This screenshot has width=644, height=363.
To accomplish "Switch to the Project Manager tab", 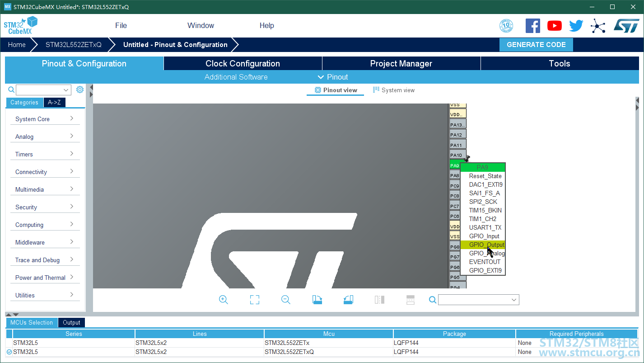I will (x=401, y=64).
